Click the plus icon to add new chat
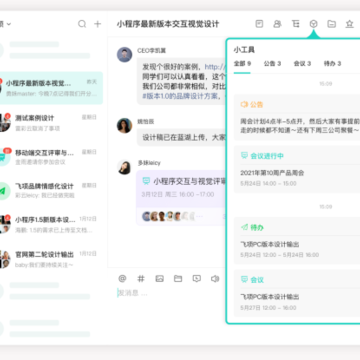360x360 pixels. point(97,24)
